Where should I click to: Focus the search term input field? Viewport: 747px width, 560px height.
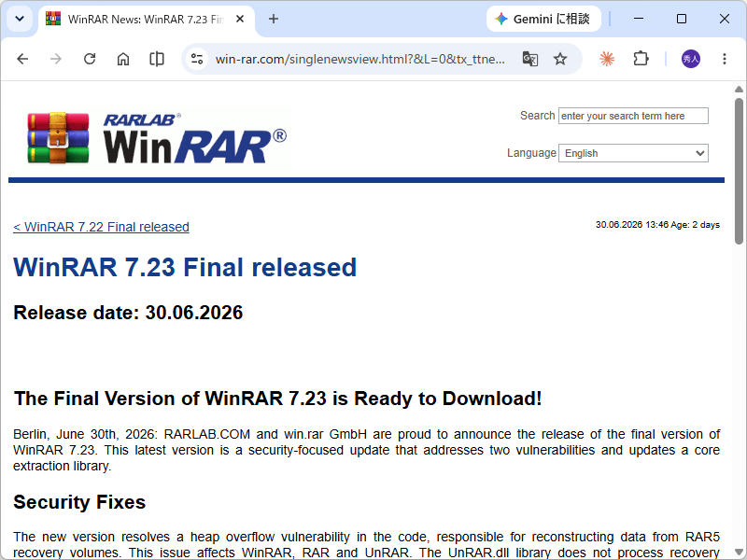pos(633,116)
